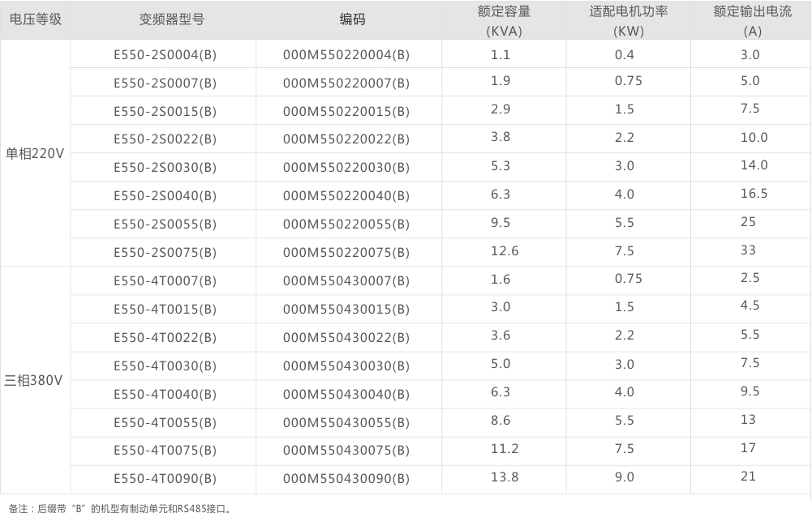This screenshot has width=812, height=513.
Task: Click the 额定输出电流 (A) header
Action: [752, 21]
